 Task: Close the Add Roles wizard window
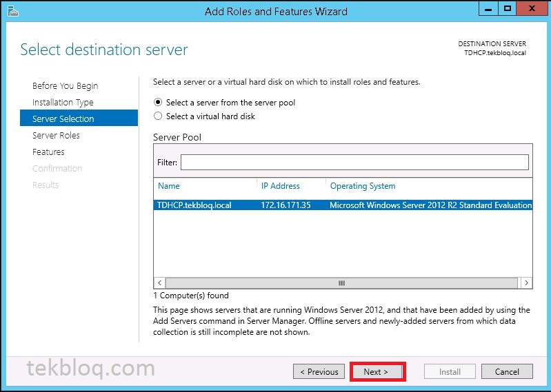pos(532,9)
